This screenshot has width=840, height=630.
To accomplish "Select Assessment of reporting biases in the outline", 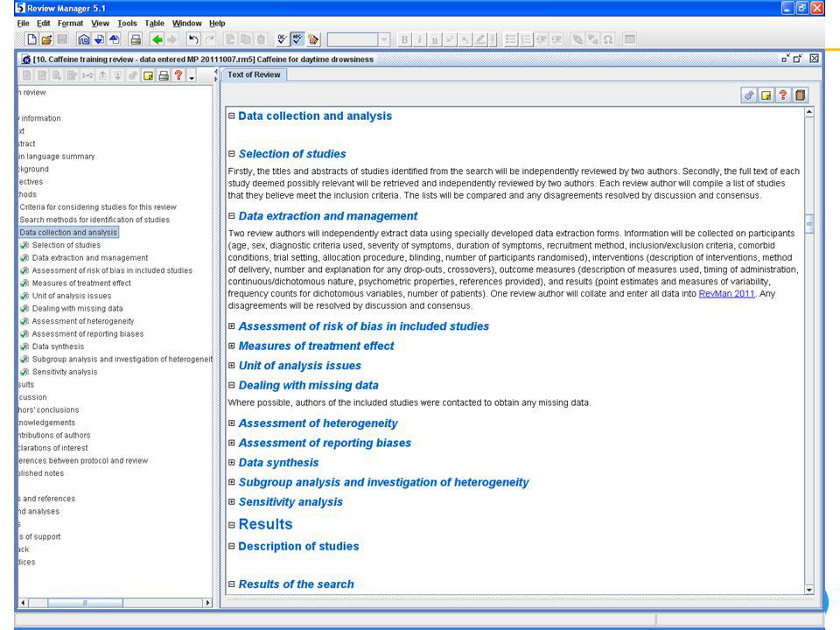I will click(x=87, y=333).
